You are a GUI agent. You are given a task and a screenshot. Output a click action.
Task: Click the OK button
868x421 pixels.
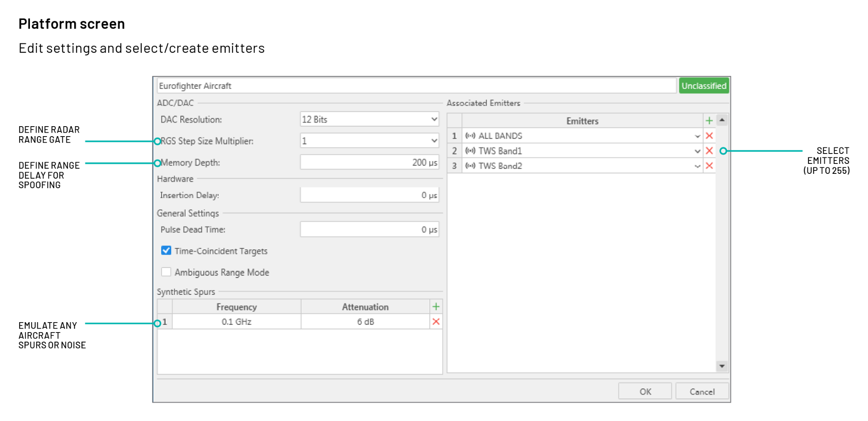645,392
